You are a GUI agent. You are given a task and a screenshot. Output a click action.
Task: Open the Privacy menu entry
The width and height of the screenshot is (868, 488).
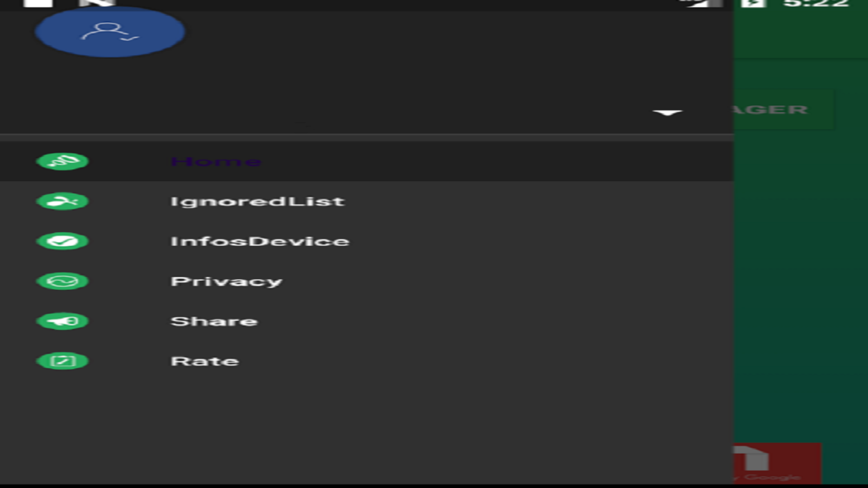(x=226, y=282)
